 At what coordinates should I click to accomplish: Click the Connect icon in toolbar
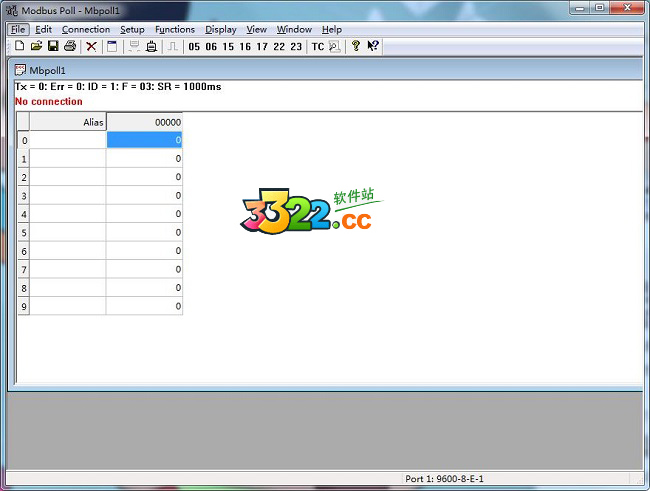coord(134,46)
